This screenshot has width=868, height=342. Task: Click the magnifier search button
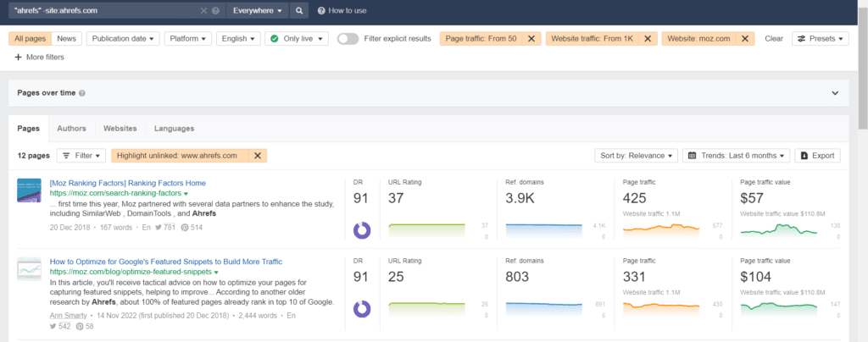[298, 10]
